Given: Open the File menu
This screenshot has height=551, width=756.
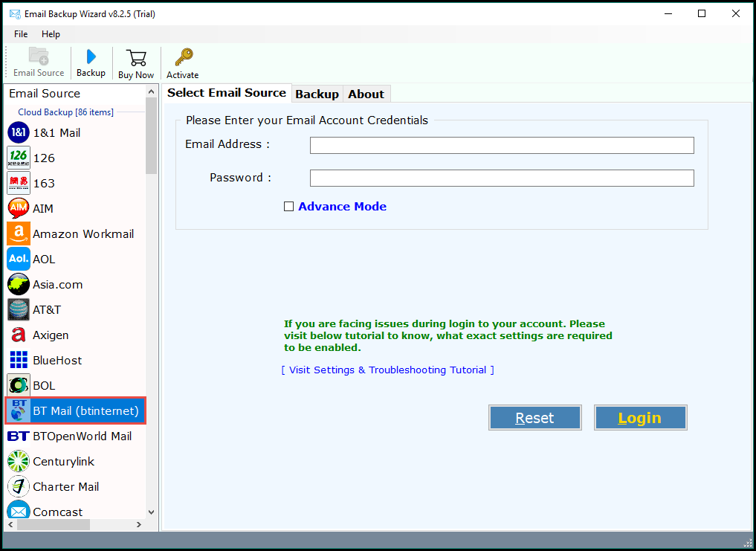Looking at the screenshot, I should 21,33.
